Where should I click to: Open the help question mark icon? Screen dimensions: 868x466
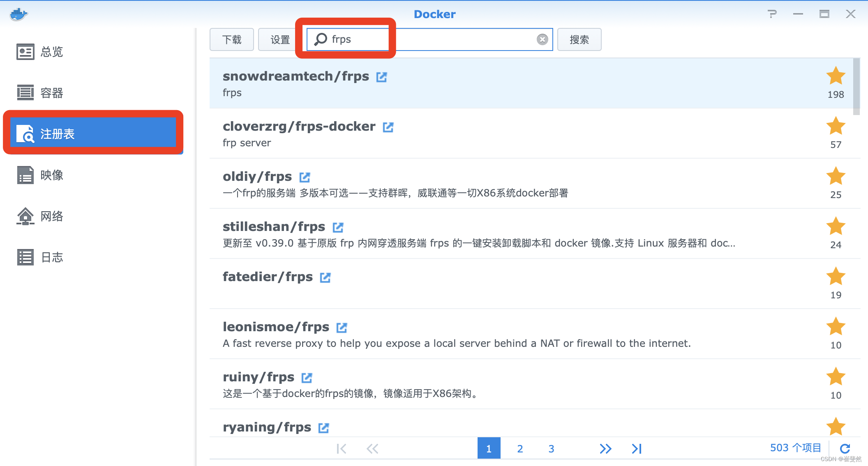click(x=772, y=14)
